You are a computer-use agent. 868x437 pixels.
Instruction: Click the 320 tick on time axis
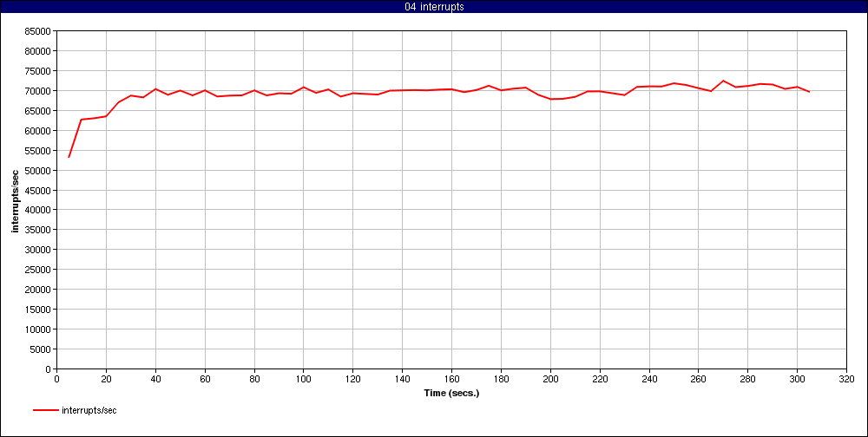[846, 379]
